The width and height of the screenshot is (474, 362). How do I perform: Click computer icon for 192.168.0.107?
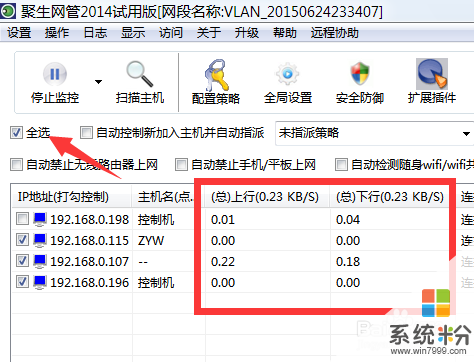[40, 262]
